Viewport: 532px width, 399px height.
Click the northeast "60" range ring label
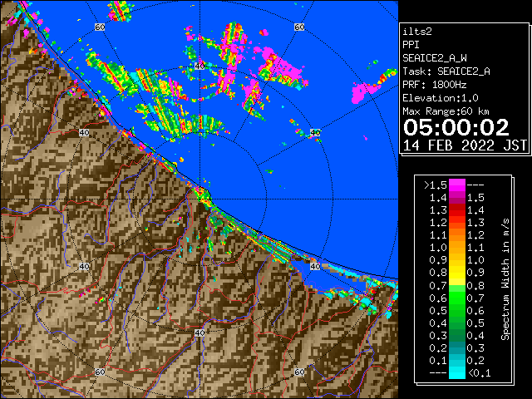299,27
